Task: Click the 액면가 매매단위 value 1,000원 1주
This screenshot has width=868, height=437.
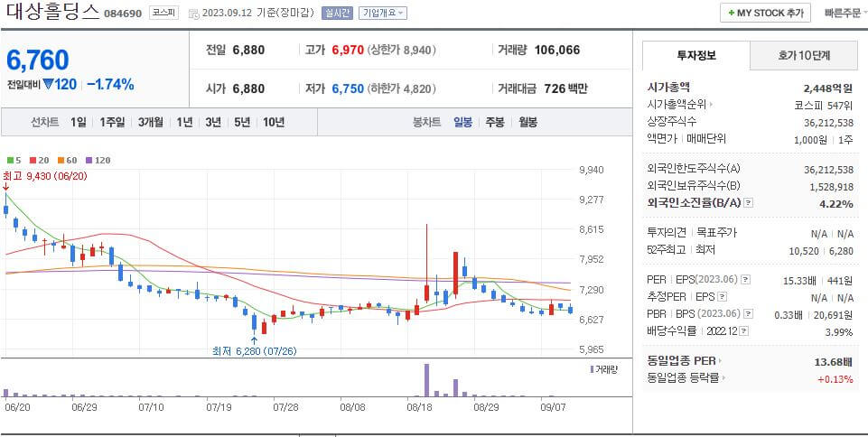Action: point(823,140)
